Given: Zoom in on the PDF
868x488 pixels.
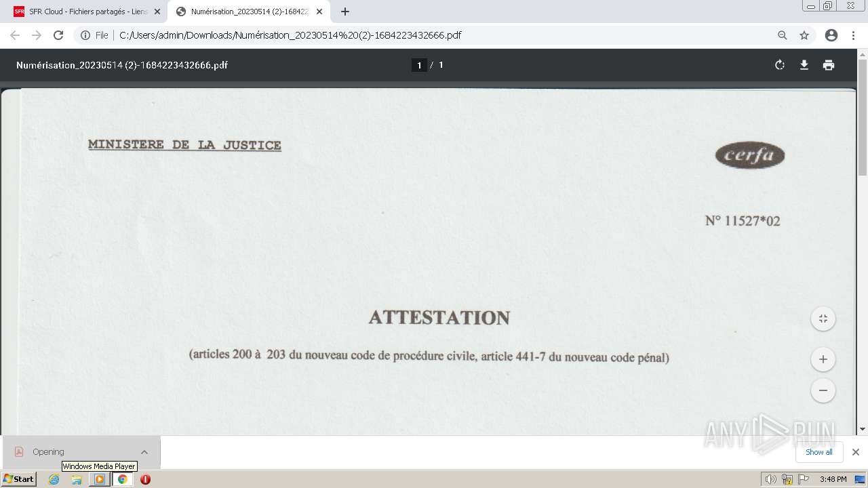Looking at the screenshot, I should 823,359.
